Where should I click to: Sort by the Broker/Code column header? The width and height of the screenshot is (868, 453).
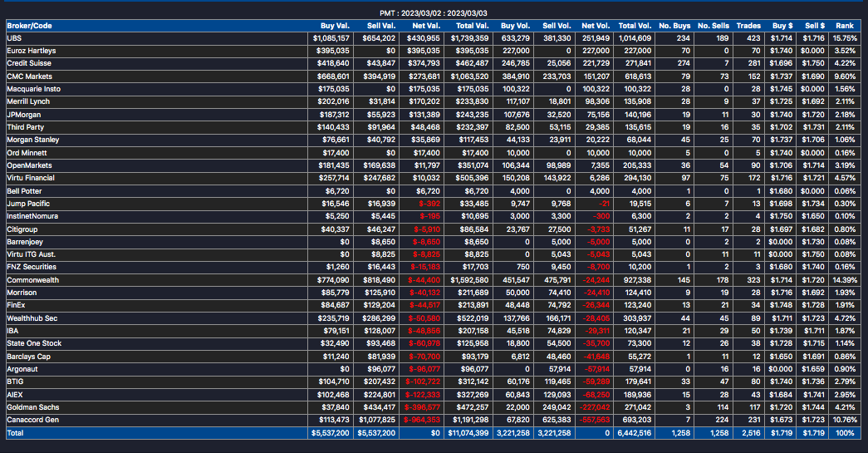29,26
